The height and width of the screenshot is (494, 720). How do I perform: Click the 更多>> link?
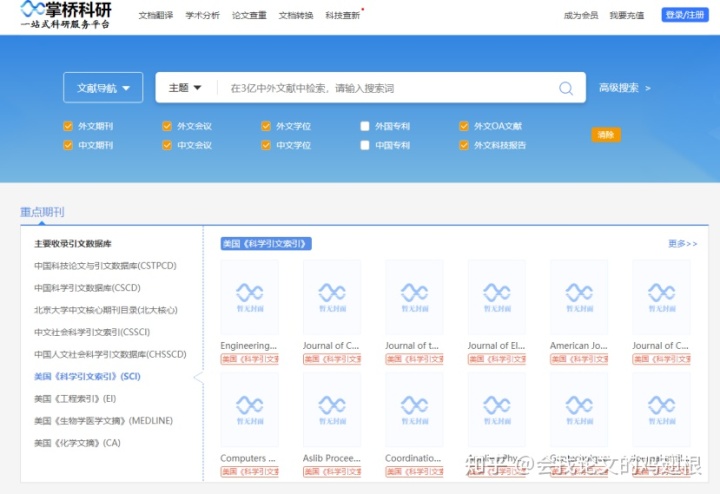coord(682,243)
